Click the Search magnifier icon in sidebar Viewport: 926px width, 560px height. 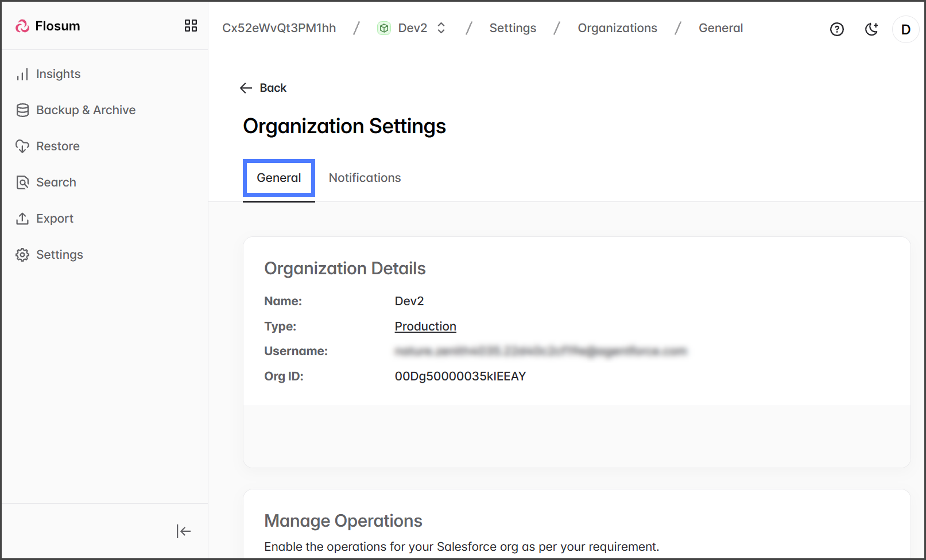[x=22, y=182]
